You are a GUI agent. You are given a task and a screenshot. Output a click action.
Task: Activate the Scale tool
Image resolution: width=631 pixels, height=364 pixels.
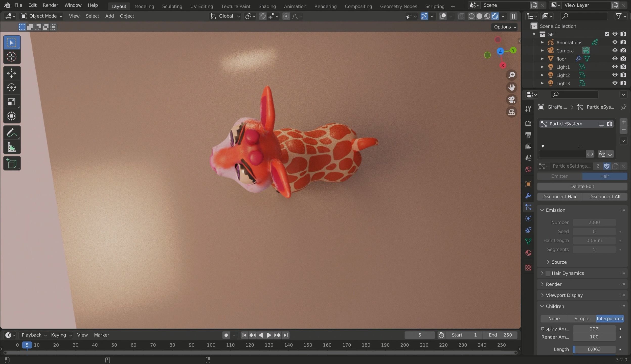pyautogui.click(x=12, y=102)
